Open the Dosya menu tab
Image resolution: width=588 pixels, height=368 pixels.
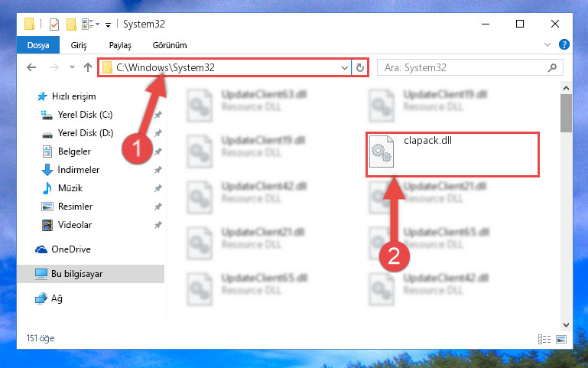(38, 45)
